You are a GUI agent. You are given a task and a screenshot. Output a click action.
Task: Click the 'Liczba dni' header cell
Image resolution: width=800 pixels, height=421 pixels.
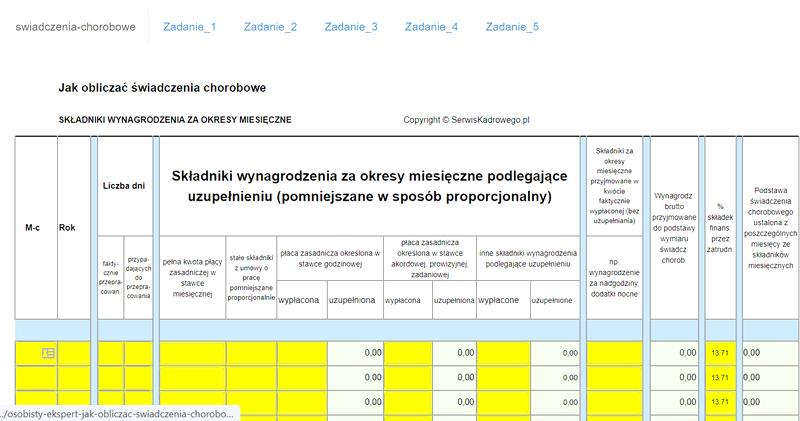(124, 186)
